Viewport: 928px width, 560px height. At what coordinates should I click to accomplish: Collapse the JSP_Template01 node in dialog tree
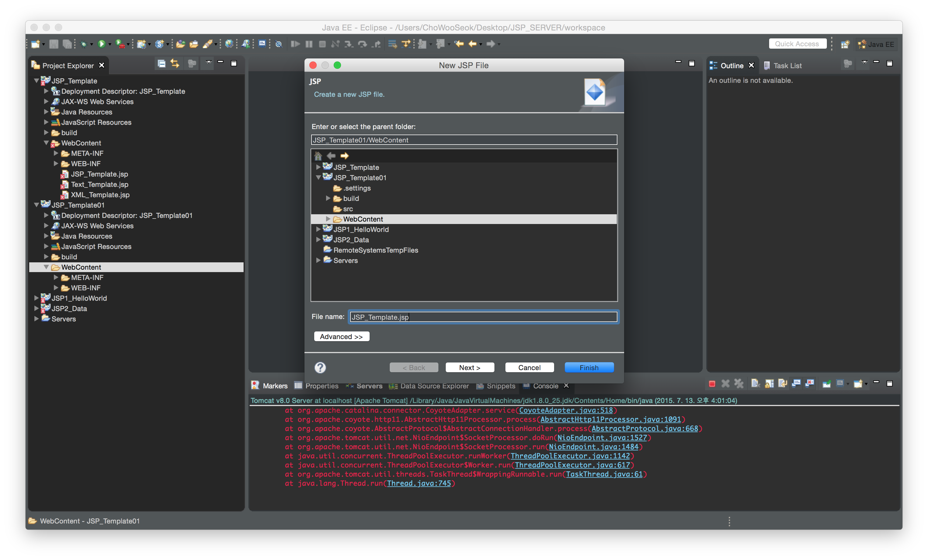click(x=318, y=177)
